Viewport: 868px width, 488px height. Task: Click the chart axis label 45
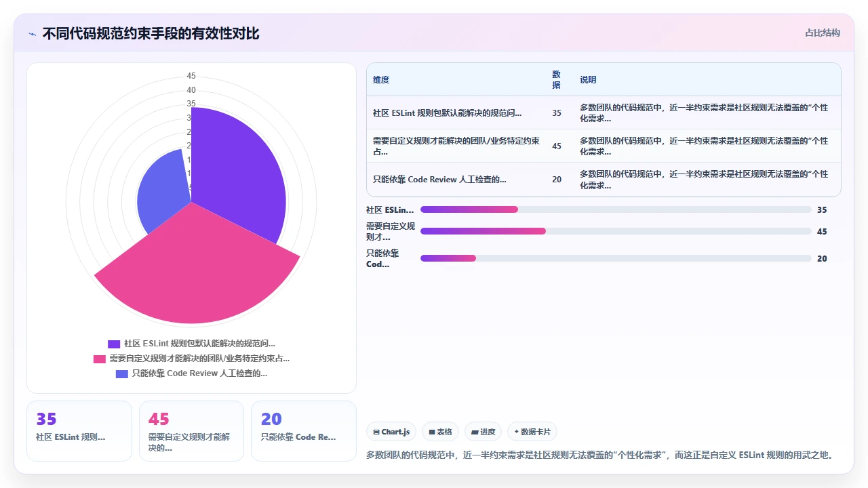pos(191,76)
